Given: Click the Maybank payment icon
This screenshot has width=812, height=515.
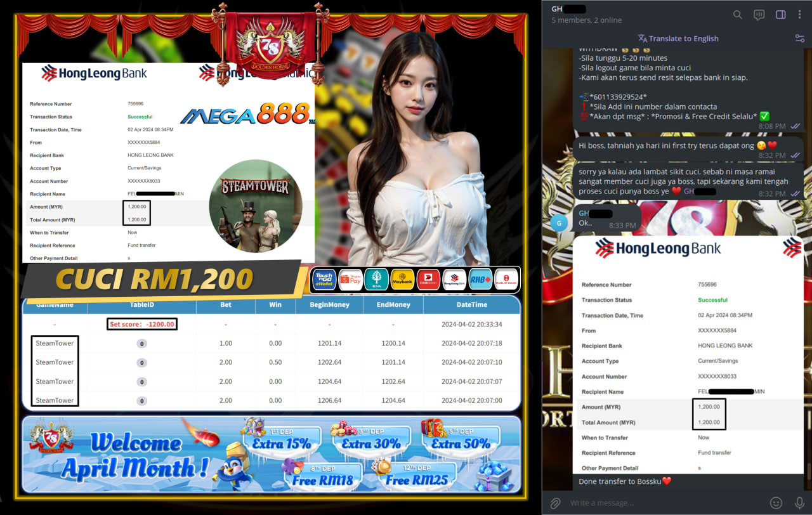Looking at the screenshot, I should coord(402,280).
